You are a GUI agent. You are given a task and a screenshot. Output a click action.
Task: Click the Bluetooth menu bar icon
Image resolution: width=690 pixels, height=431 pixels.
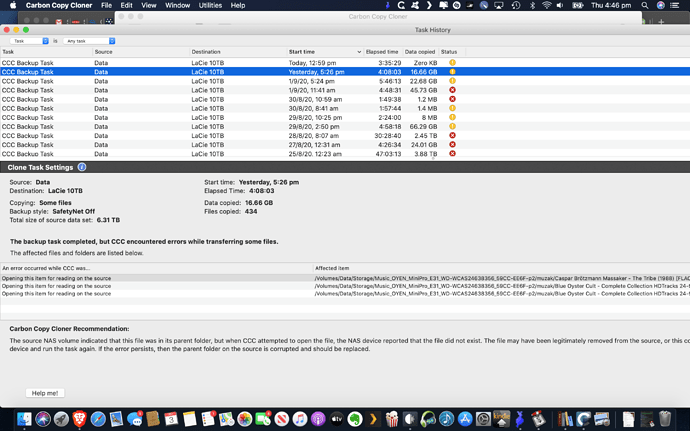[x=532, y=5]
